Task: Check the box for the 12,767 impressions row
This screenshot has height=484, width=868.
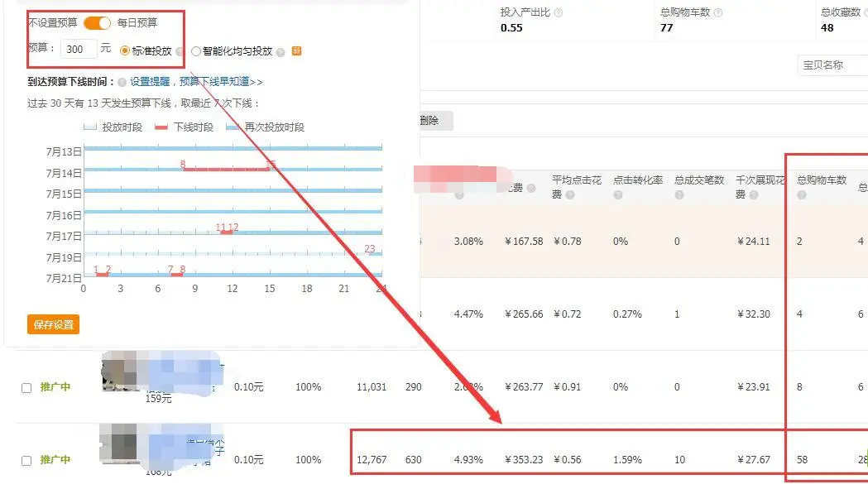Action: coord(26,460)
